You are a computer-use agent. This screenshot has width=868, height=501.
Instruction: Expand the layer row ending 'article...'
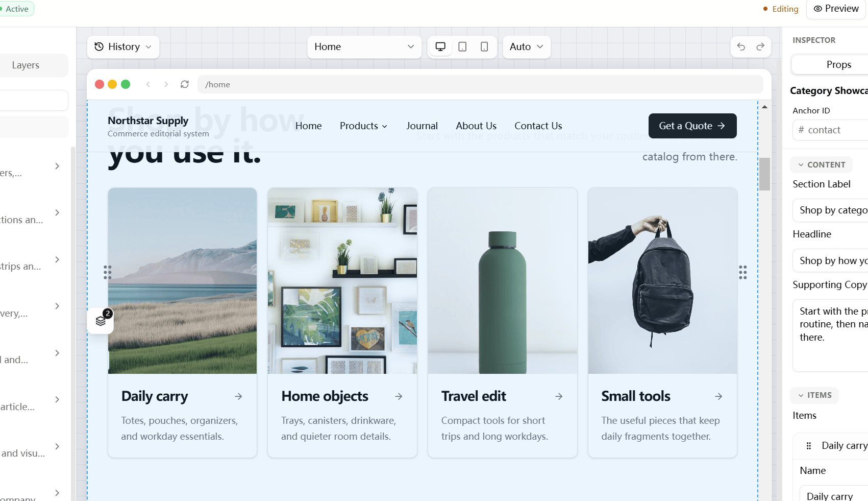coord(57,399)
